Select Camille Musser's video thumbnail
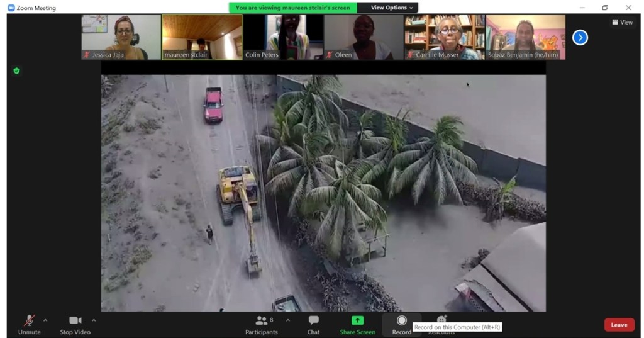 [x=445, y=37]
